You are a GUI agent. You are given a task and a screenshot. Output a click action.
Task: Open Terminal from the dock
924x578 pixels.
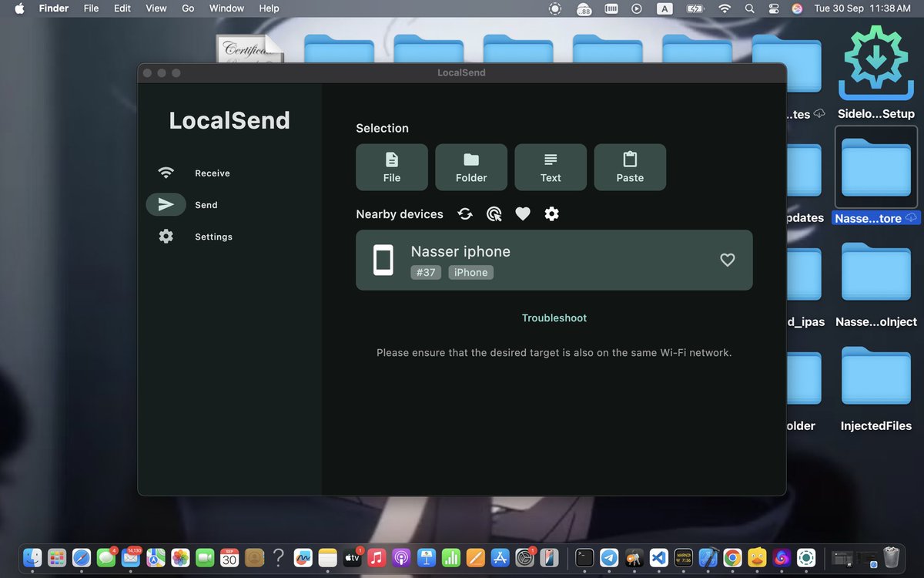[584, 556]
